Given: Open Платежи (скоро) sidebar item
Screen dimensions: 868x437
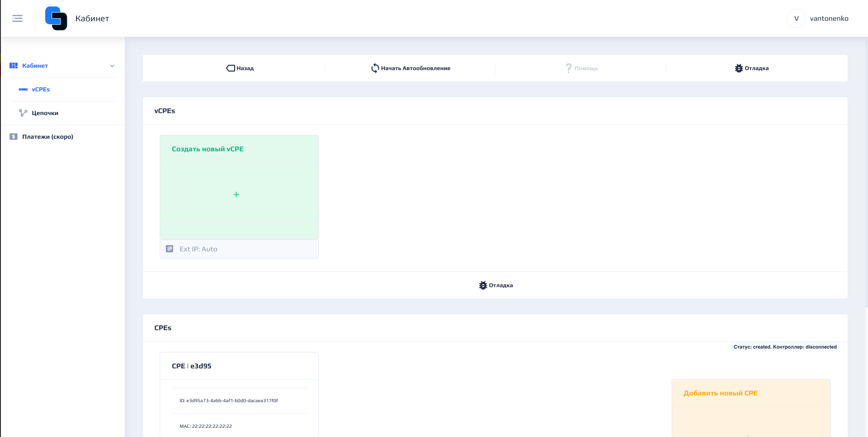Looking at the screenshot, I should click(x=47, y=137).
